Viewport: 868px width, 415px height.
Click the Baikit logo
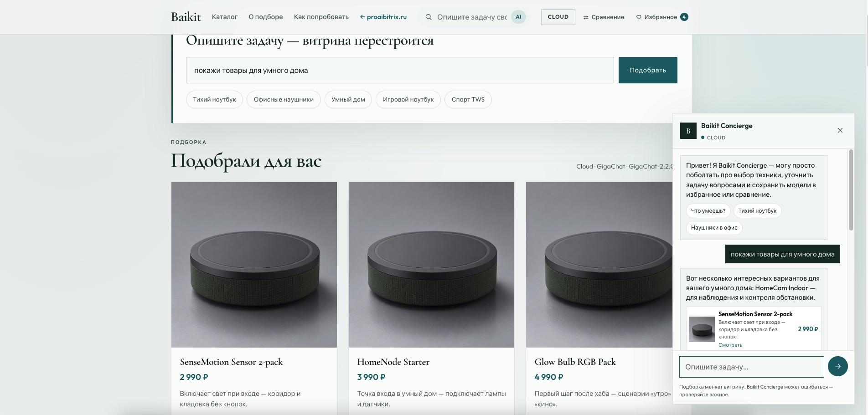(186, 17)
